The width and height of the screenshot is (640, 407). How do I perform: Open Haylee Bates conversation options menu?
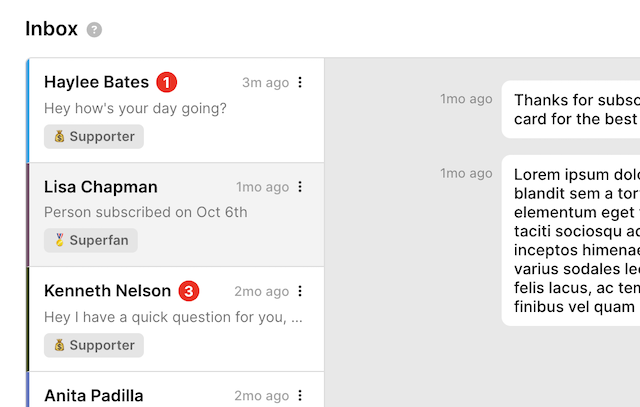click(300, 83)
